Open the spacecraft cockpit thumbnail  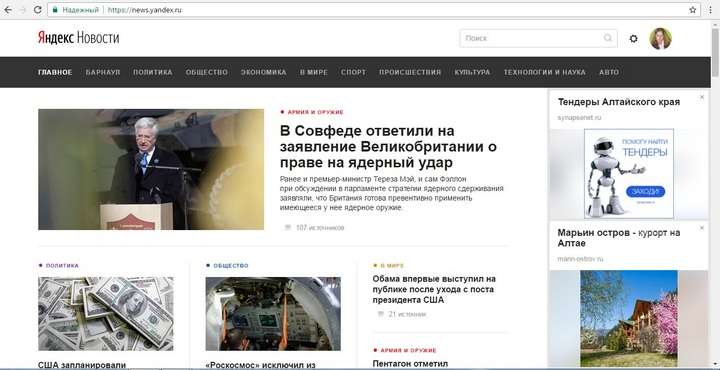(273, 314)
